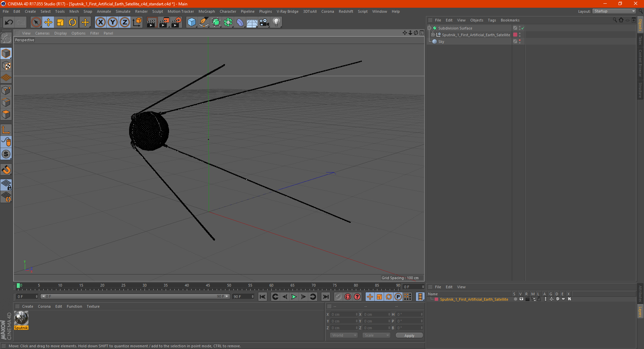Click the X position input field
The height and width of the screenshot is (349, 644).
point(344,314)
